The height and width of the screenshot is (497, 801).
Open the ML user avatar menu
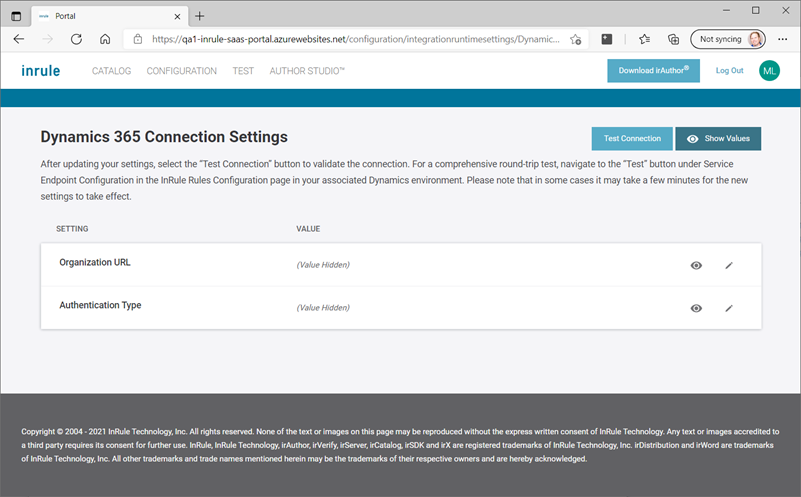coord(769,71)
